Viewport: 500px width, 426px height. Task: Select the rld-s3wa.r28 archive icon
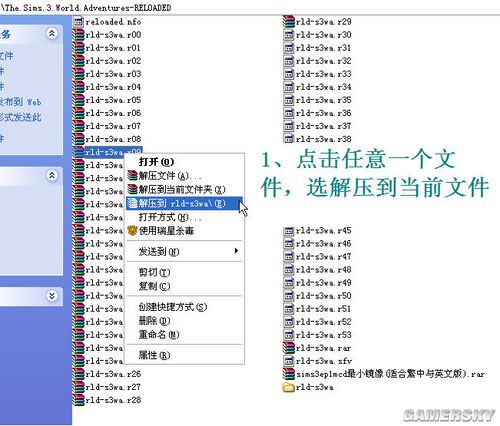79,400
